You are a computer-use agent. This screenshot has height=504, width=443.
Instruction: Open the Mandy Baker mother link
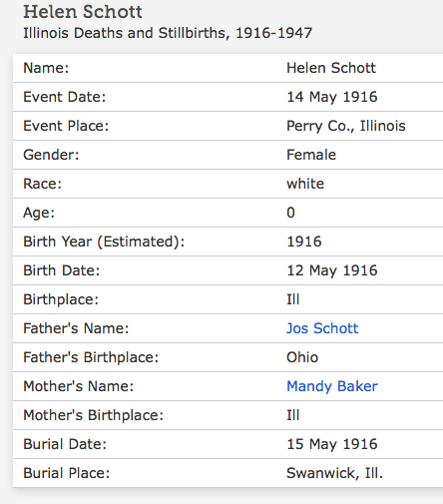332,386
